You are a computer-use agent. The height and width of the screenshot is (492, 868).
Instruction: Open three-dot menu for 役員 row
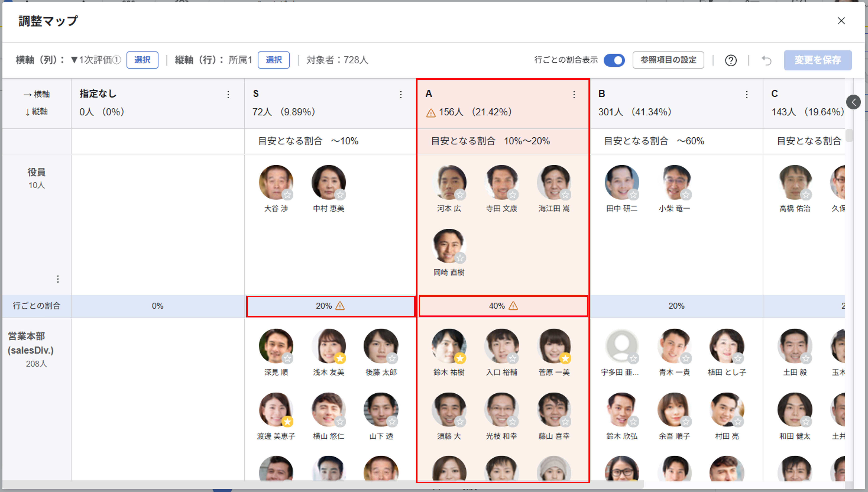pyautogui.click(x=58, y=279)
